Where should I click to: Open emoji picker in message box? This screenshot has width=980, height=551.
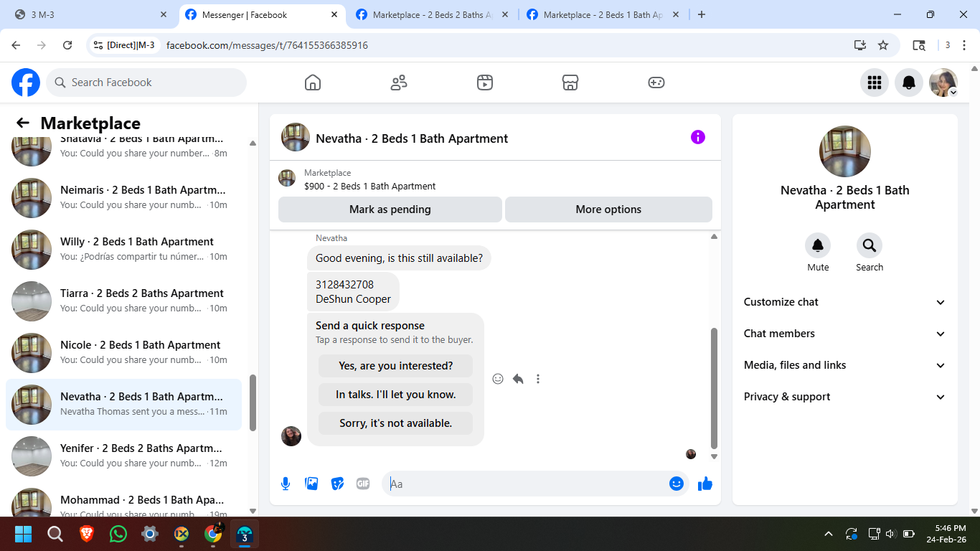(677, 484)
